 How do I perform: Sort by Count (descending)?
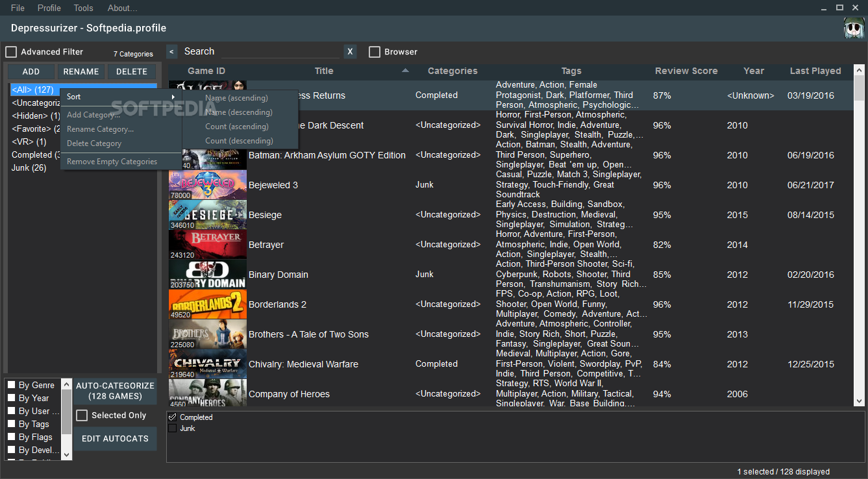click(x=240, y=141)
